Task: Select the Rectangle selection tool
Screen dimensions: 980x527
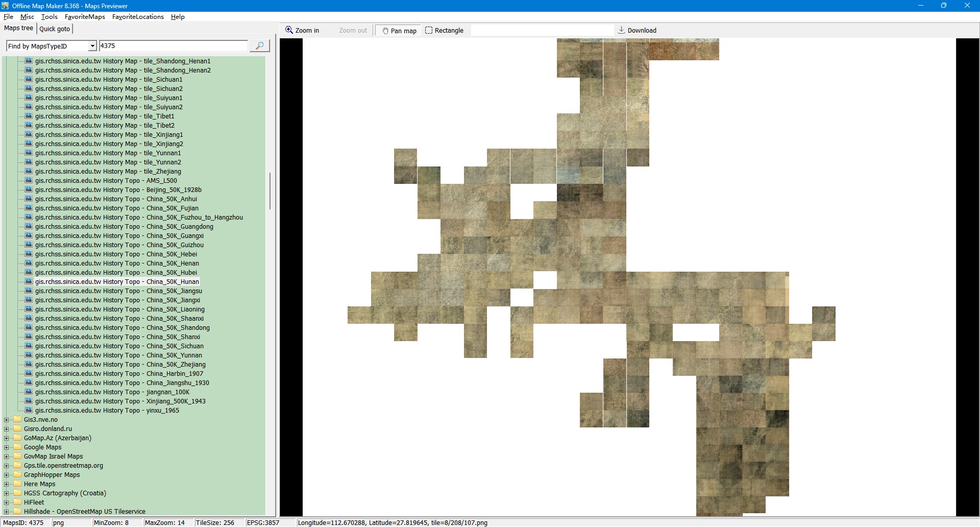Action: click(444, 31)
